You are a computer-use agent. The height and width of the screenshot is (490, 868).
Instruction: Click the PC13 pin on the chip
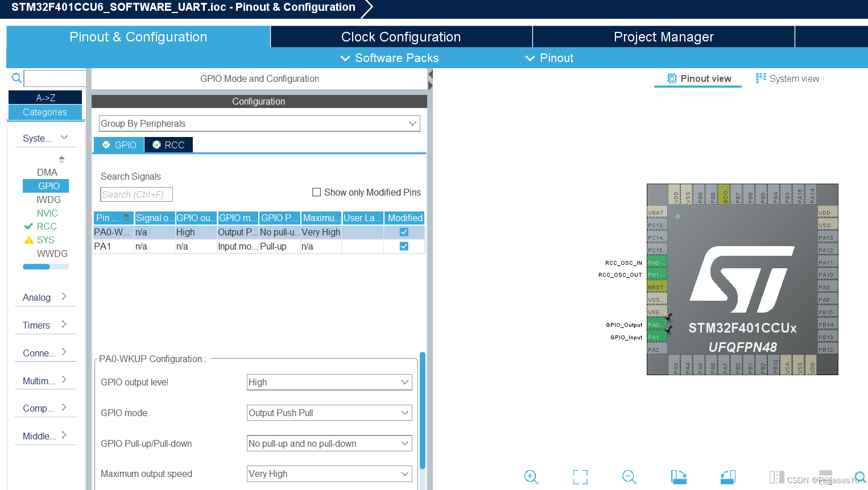coord(657,225)
